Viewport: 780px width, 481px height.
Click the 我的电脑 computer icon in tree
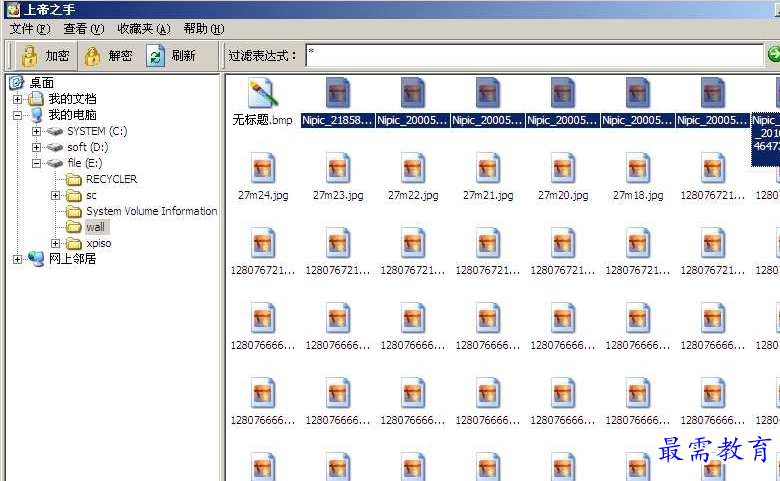click(x=36, y=115)
